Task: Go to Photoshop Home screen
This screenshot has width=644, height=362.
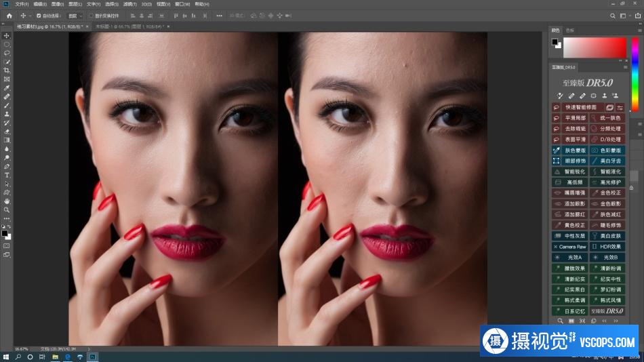Action: click(9, 16)
